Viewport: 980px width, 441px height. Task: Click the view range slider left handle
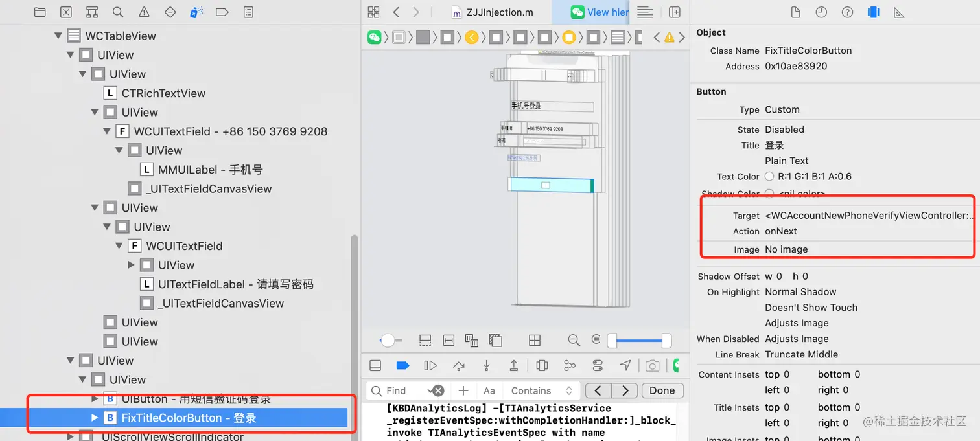click(x=612, y=341)
